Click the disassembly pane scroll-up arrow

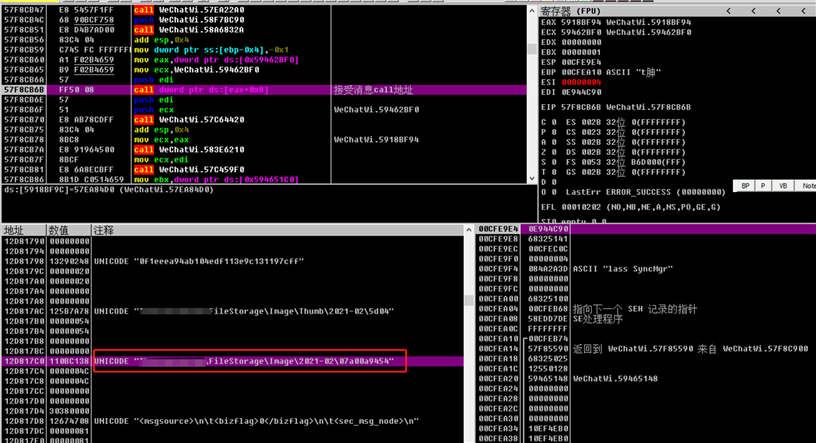coord(532,11)
